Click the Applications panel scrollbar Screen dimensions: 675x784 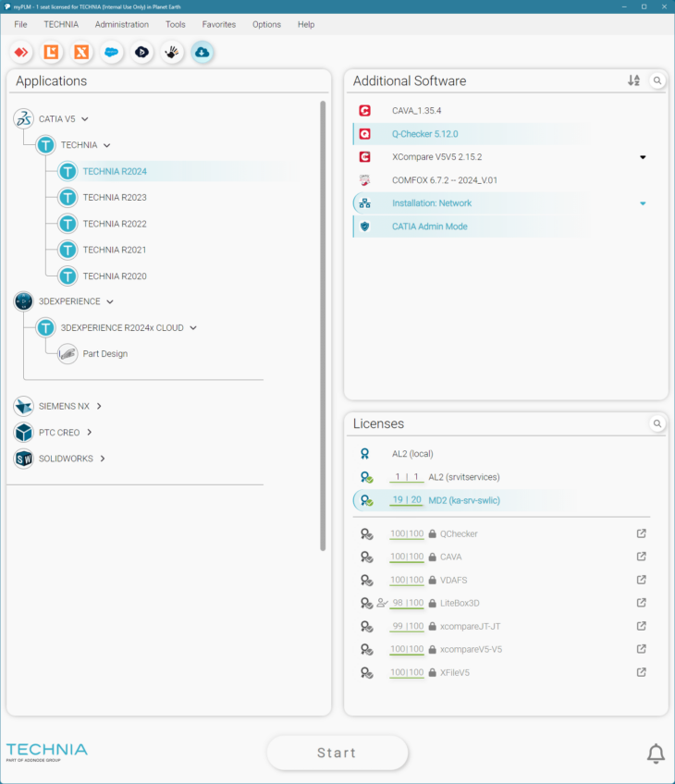tap(323, 325)
